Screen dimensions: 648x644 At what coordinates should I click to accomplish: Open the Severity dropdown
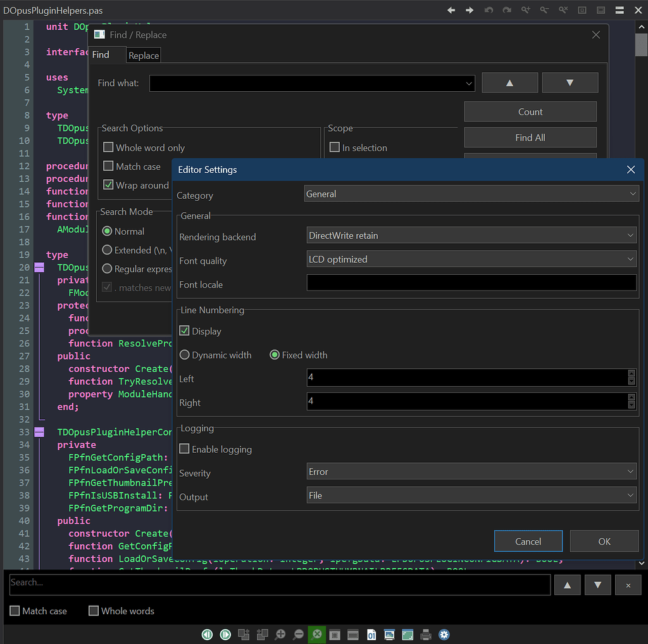(x=471, y=472)
